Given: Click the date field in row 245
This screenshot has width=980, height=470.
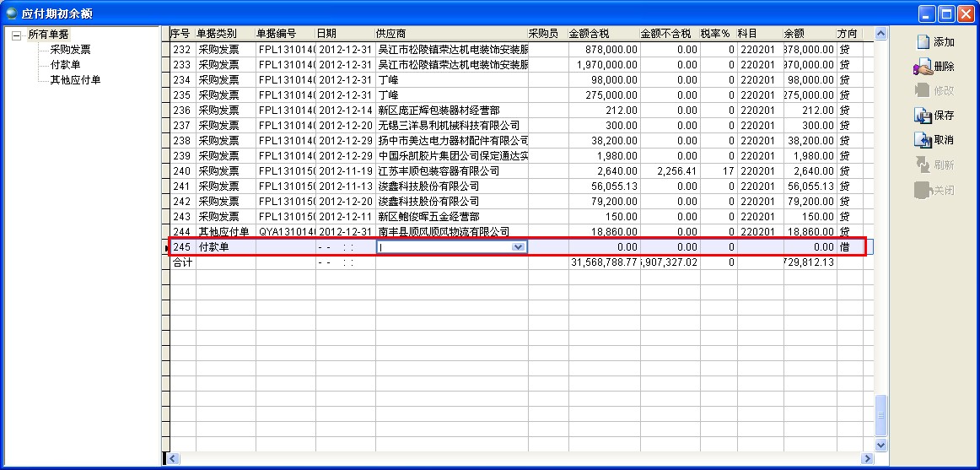Looking at the screenshot, I should click(345, 247).
